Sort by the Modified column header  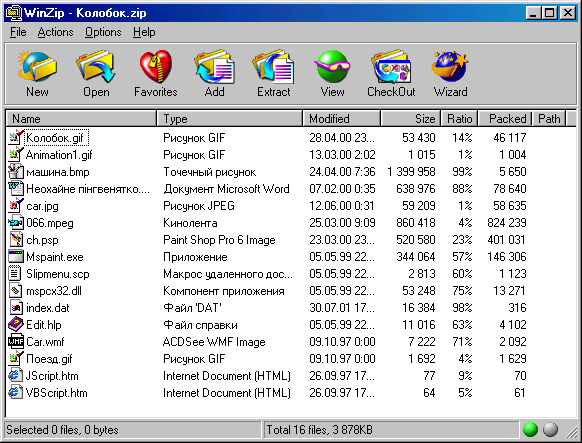pos(341,119)
